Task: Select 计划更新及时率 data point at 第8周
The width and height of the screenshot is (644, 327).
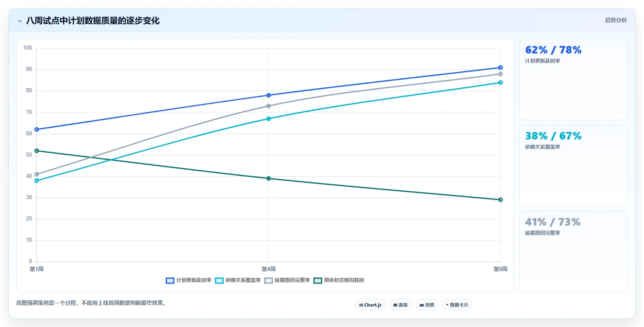Action: (x=500, y=68)
